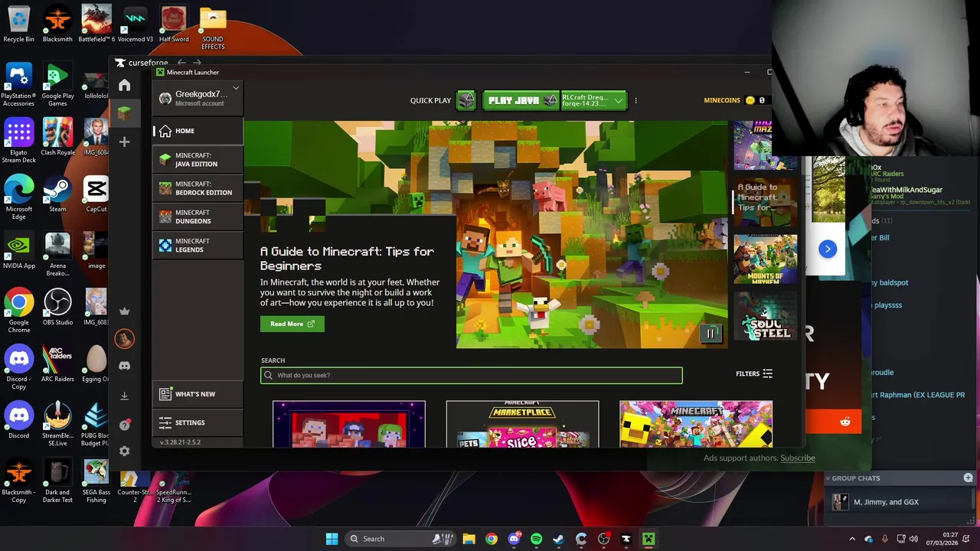Select the NVIDIA App desktop icon
The width and height of the screenshot is (980, 551).
point(18,251)
